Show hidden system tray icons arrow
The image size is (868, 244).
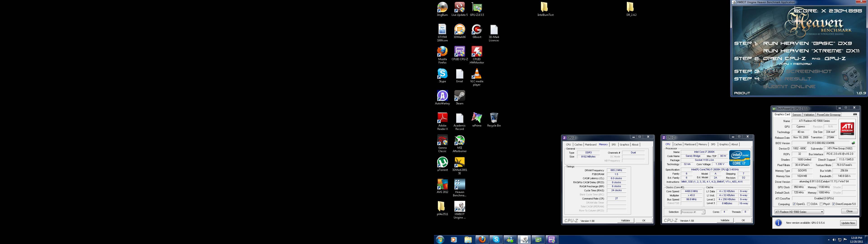click(828, 240)
